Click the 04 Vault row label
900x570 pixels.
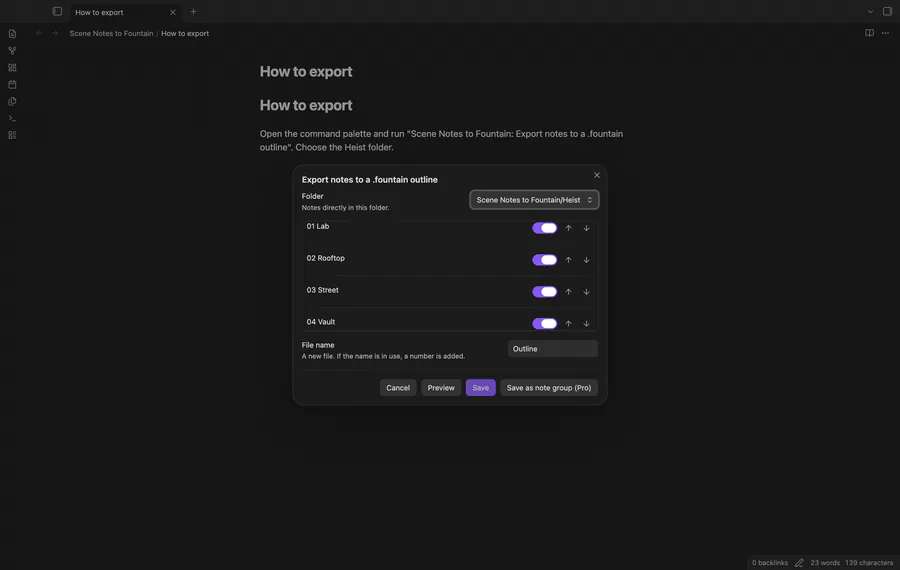coord(320,322)
